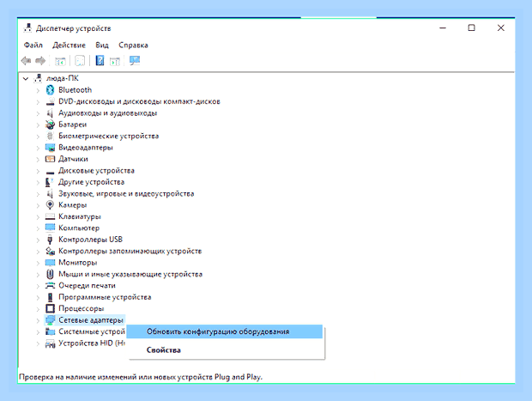The height and width of the screenshot is (401, 532).
Task: Click the Камеры category icon
Action: pos(51,205)
